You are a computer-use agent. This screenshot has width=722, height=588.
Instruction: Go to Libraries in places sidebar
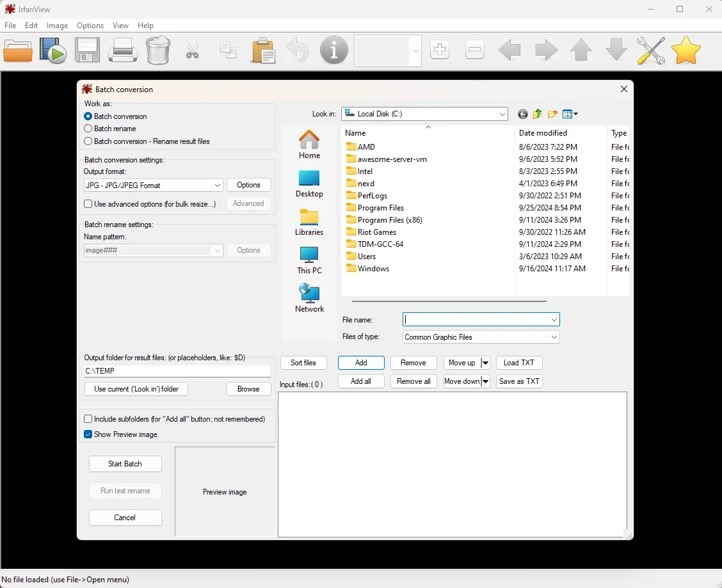[309, 223]
